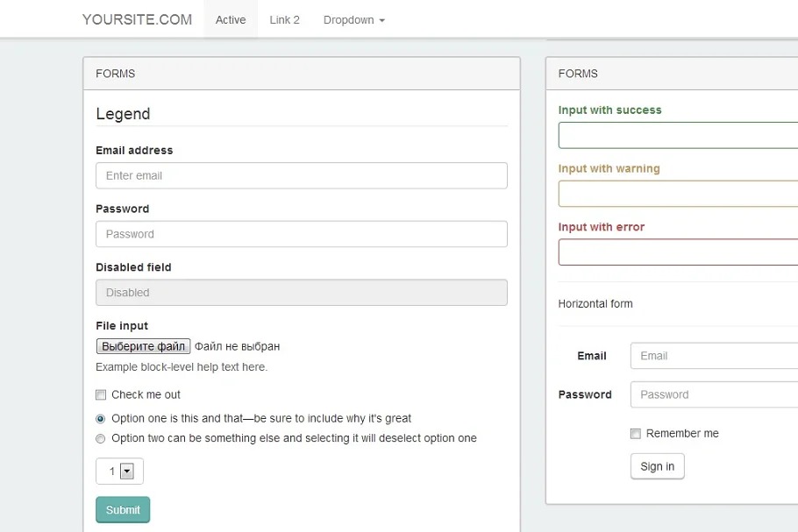
Task: Open the number select dropdown arrow
Action: (x=126, y=472)
